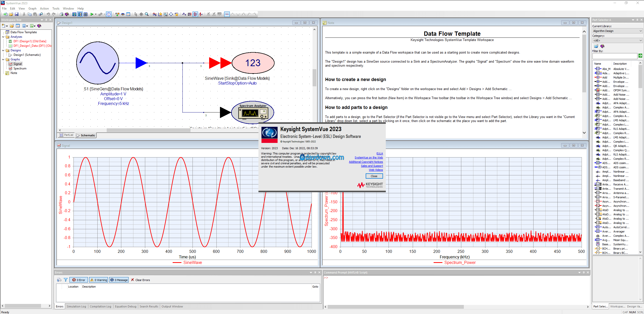
Task: Click the sine wave source in schematic
Action: click(98, 63)
